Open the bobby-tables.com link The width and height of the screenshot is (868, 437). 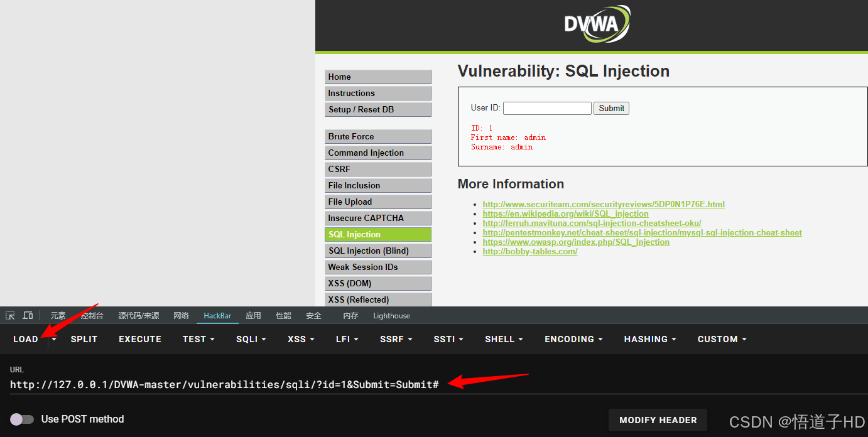(x=529, y=251)
